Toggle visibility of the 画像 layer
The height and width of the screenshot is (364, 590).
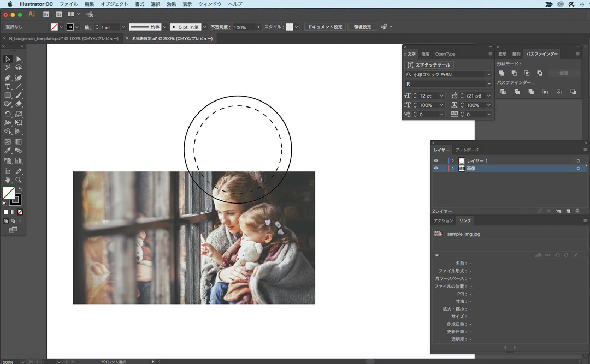click(x=436, y=169)
